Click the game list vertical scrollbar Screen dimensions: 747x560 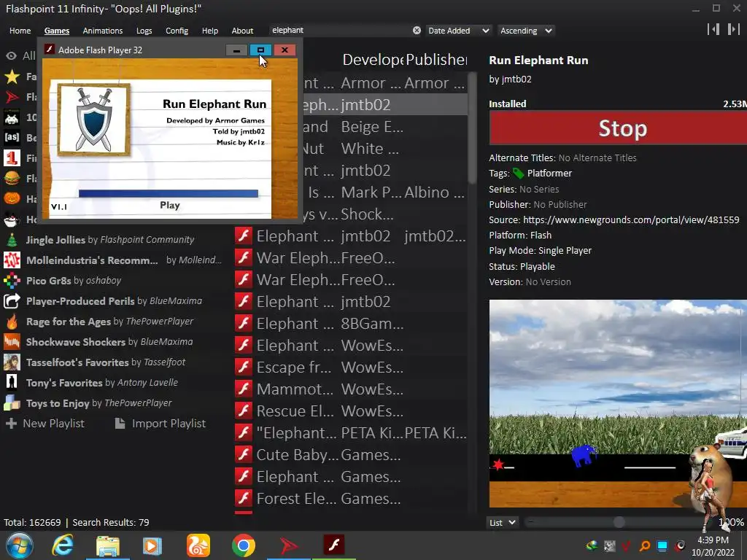(x=472, y=128)
